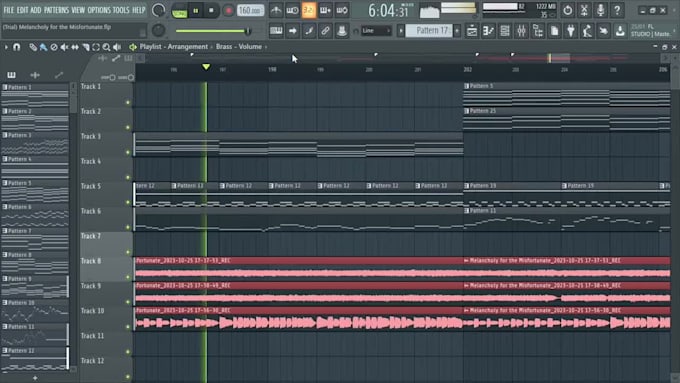Click the auto-scroll arrow icon
Viewport: 680px width, 383px height.
292,31
